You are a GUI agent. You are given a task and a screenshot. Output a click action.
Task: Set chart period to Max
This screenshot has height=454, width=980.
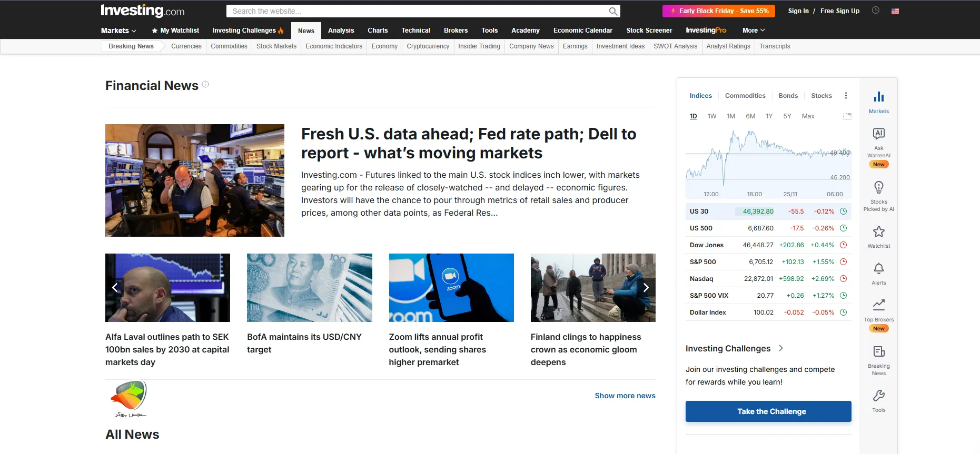808,116
